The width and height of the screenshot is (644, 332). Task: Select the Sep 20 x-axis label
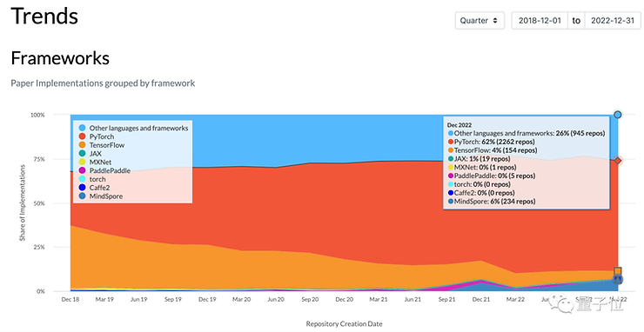[x=310, y=300]
